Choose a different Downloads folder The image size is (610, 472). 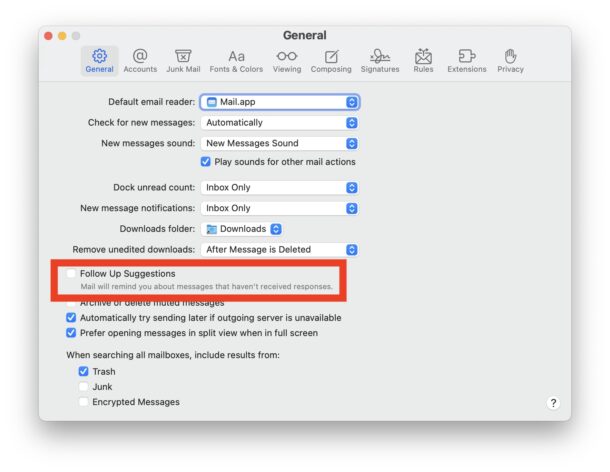point(243,229)
